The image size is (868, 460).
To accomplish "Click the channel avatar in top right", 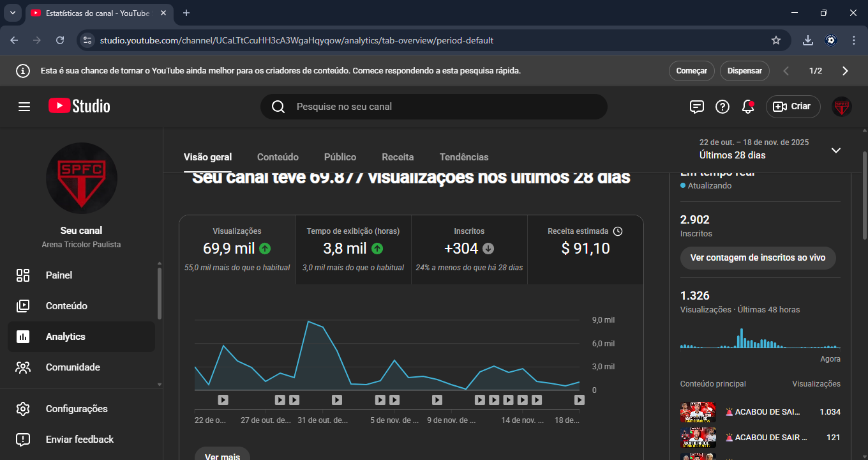I will [x=841, y=107].
